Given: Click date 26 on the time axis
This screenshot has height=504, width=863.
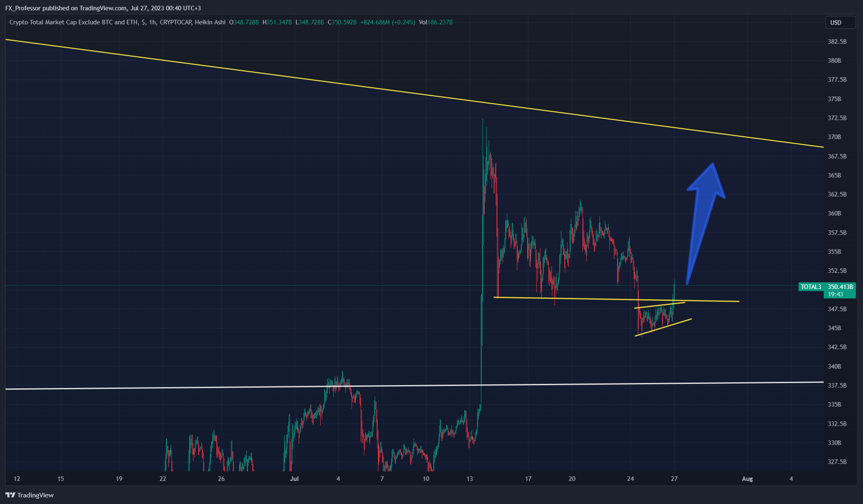Looking at the screenshot, I should [221, 479].
